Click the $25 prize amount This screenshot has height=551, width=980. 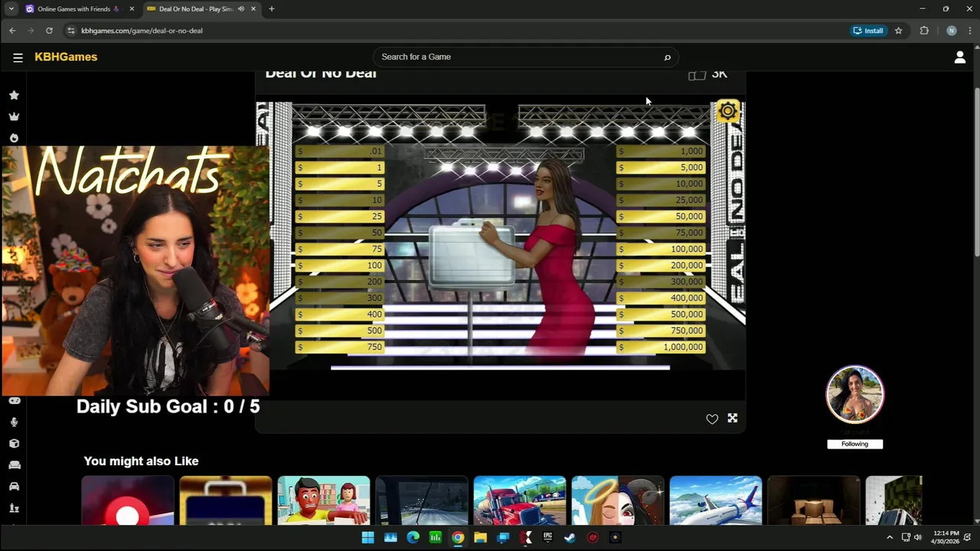point(339,217)
